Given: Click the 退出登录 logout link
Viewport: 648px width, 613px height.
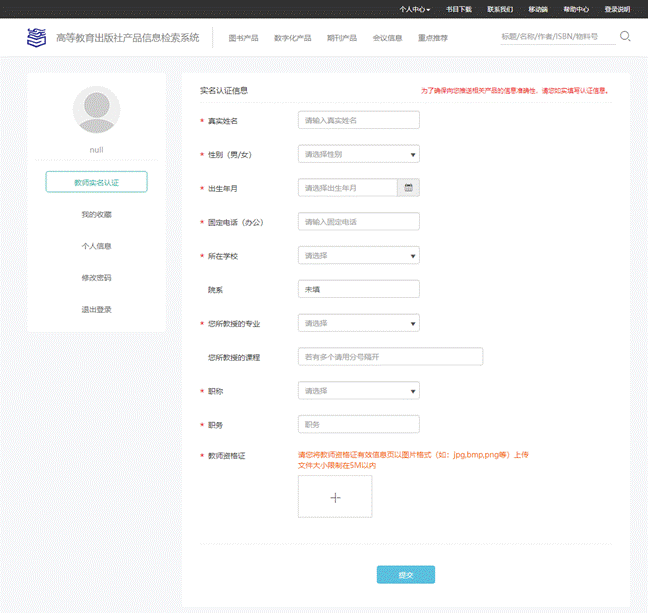Looking at the screenshot, I should [x=97, y=309].
